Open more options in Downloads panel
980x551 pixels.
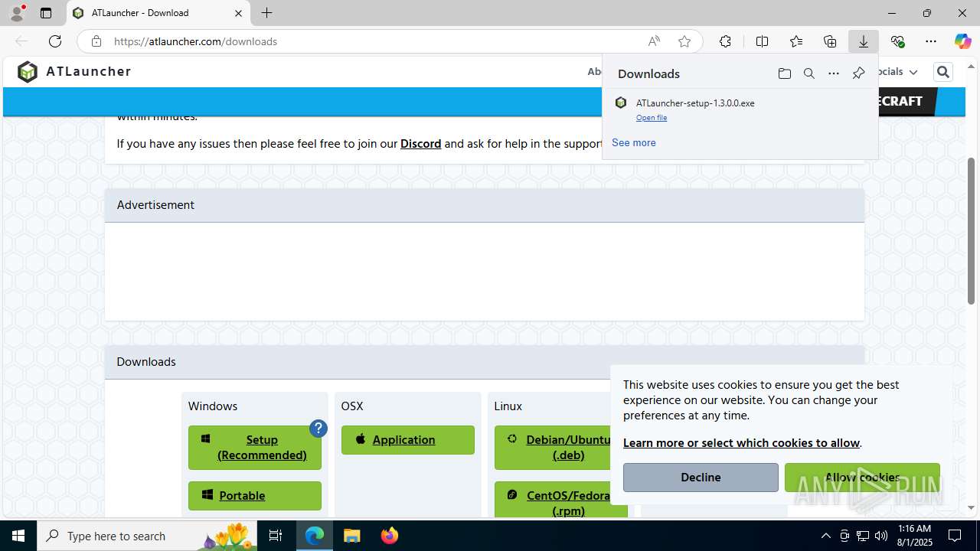click(833, 73)
